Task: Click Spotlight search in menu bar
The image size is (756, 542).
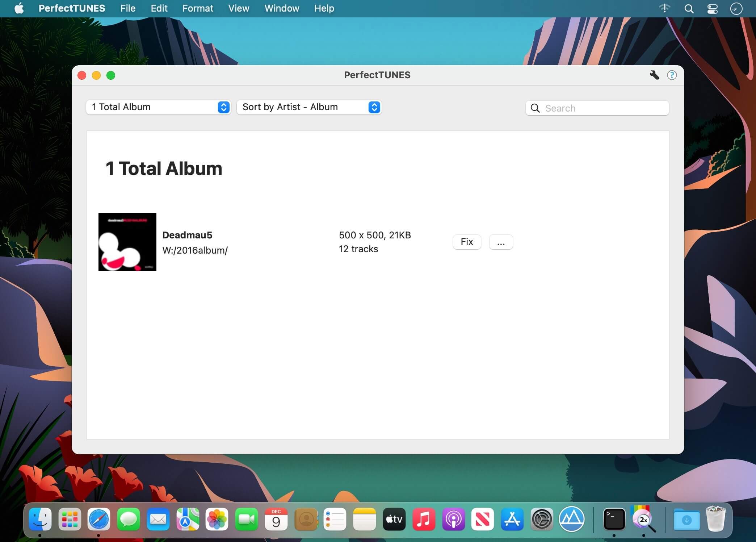Action: pyautogui.click(x=689, y=9)
